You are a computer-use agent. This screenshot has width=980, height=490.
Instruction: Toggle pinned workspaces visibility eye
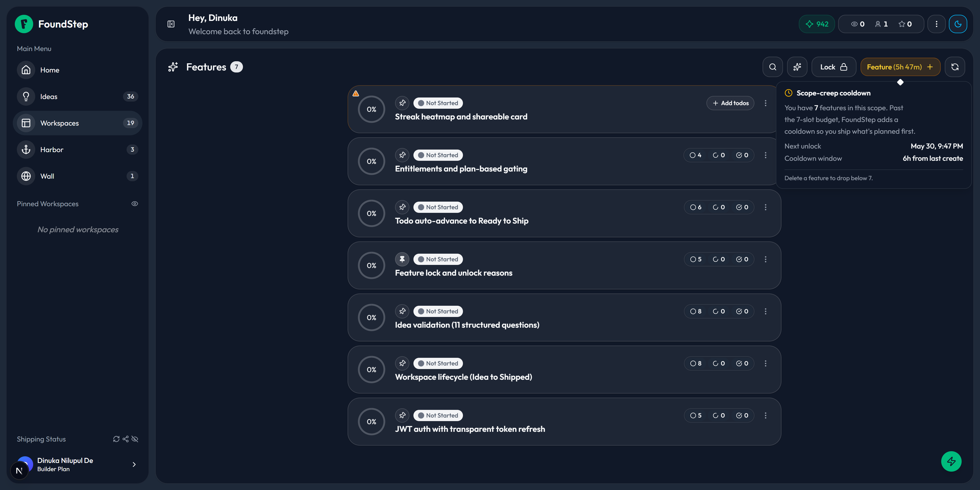click(x=135, y=204)
